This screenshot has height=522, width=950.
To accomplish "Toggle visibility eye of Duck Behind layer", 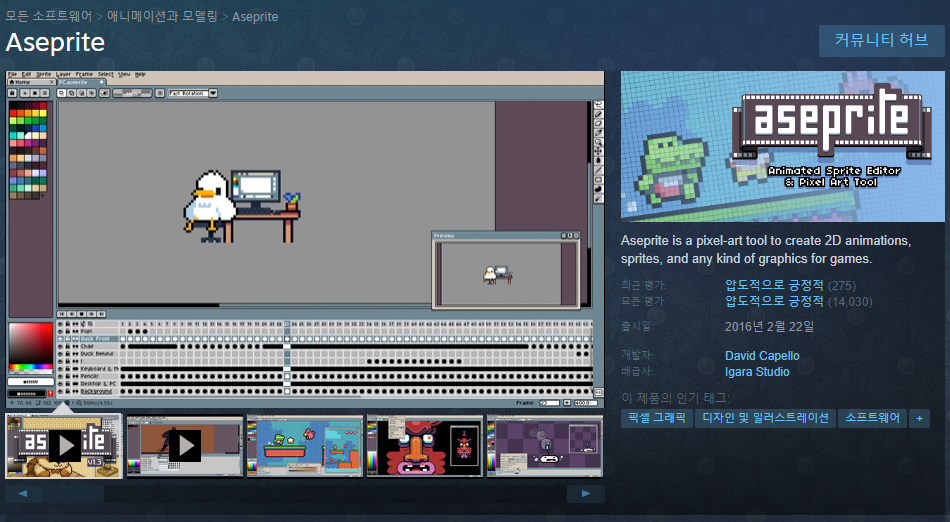I will (x=60, y=354).
